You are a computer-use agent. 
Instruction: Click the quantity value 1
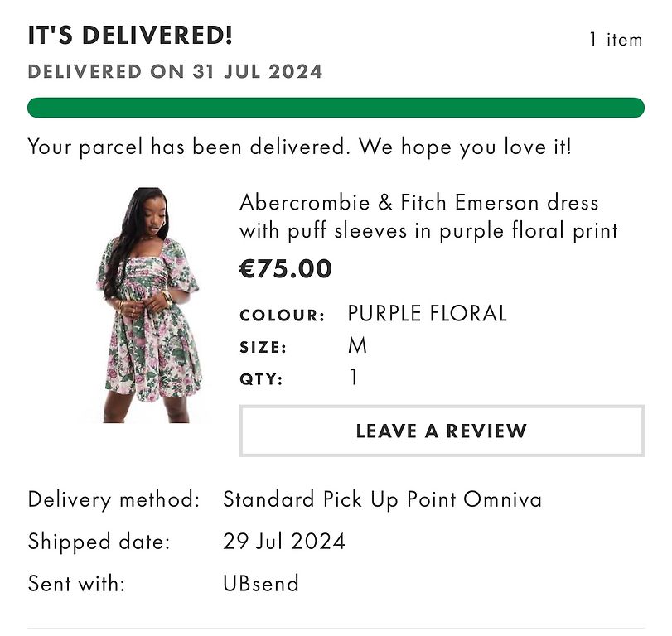354,378
